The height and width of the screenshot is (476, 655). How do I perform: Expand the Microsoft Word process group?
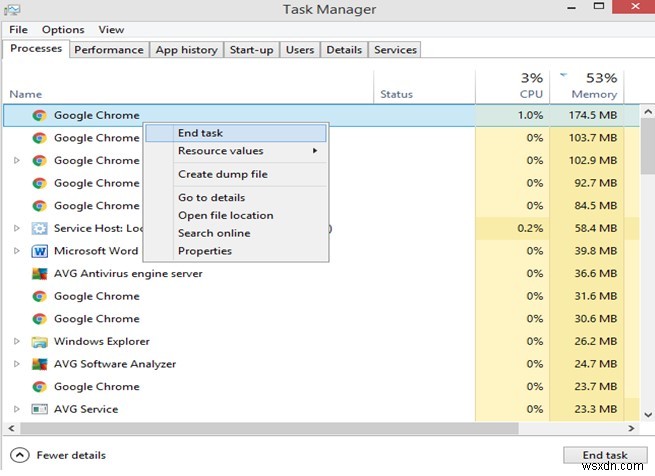coord(16,251)
